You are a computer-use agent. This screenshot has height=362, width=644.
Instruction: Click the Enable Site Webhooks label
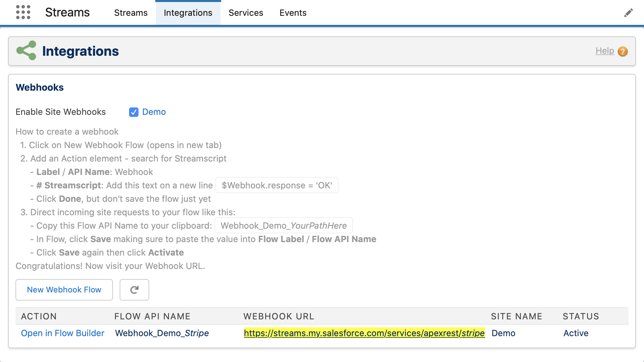coord(61,112)
